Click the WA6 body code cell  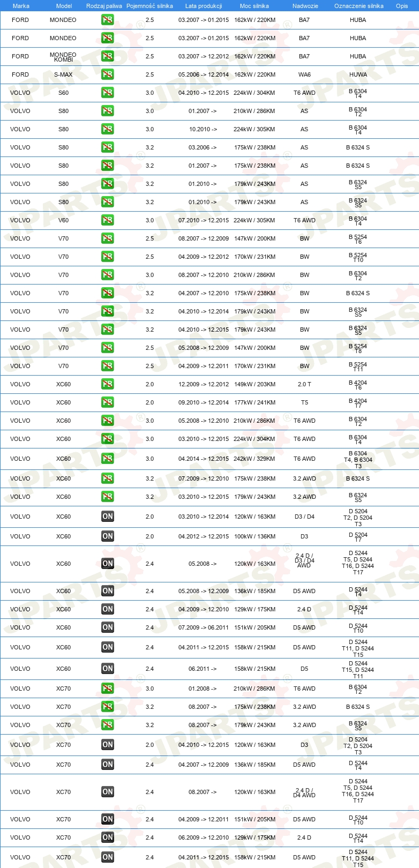point(304,74)
